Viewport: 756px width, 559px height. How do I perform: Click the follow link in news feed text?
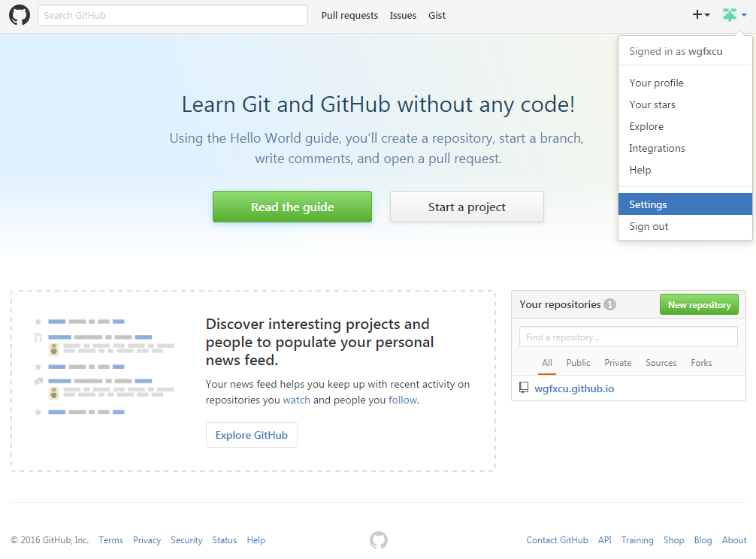coord(403,400)
